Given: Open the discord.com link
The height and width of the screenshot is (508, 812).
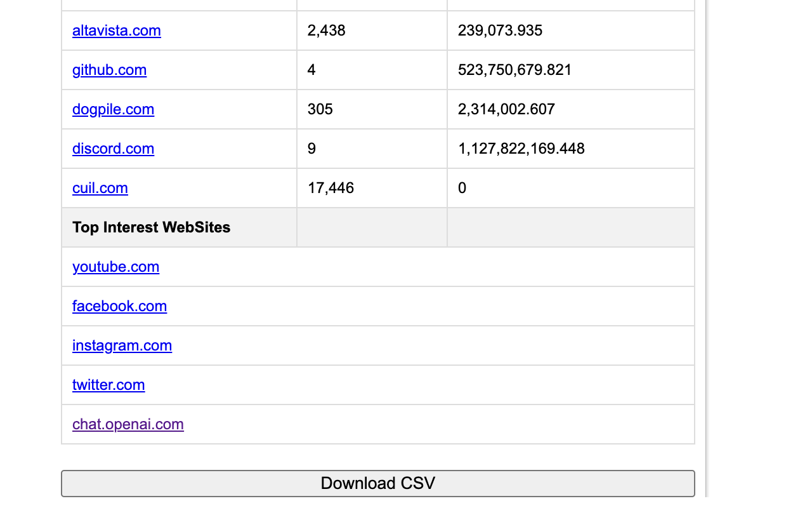Looking at the screenshot, I should click(x=113, y=149).
